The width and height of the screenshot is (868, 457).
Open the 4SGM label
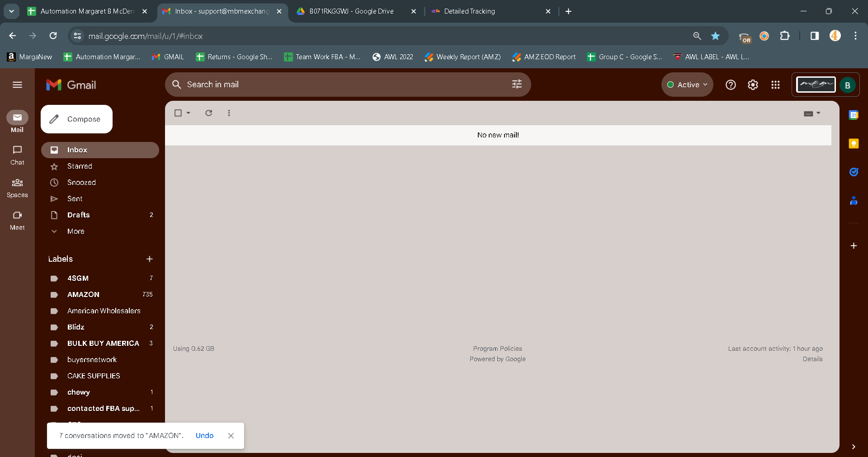(x=100, y=278)
